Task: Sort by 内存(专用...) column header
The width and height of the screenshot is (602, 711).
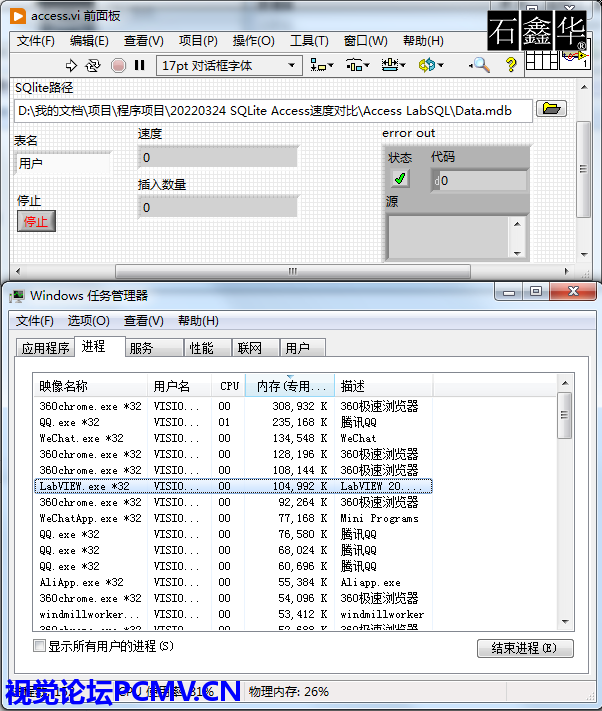Action: pos(290,386)
